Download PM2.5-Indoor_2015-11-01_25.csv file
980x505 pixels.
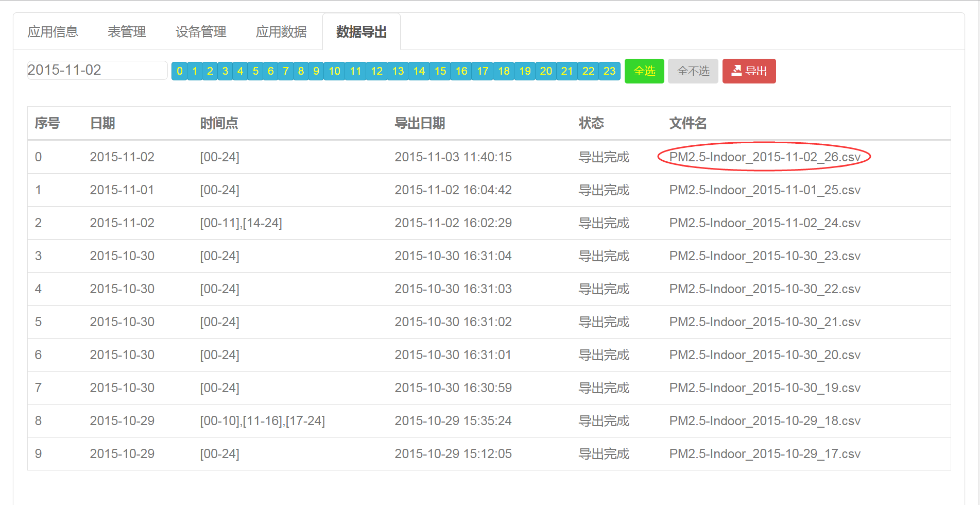(x=764, y=190)
